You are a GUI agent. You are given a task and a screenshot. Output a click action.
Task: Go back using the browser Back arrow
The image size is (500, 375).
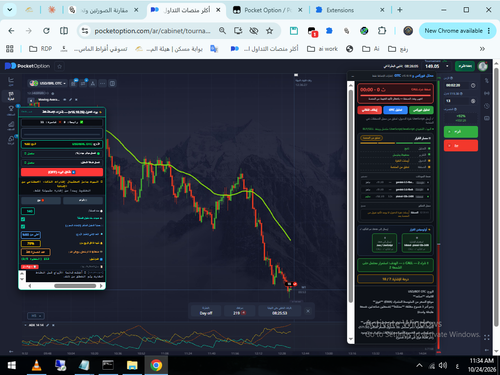tap(11, 31)
